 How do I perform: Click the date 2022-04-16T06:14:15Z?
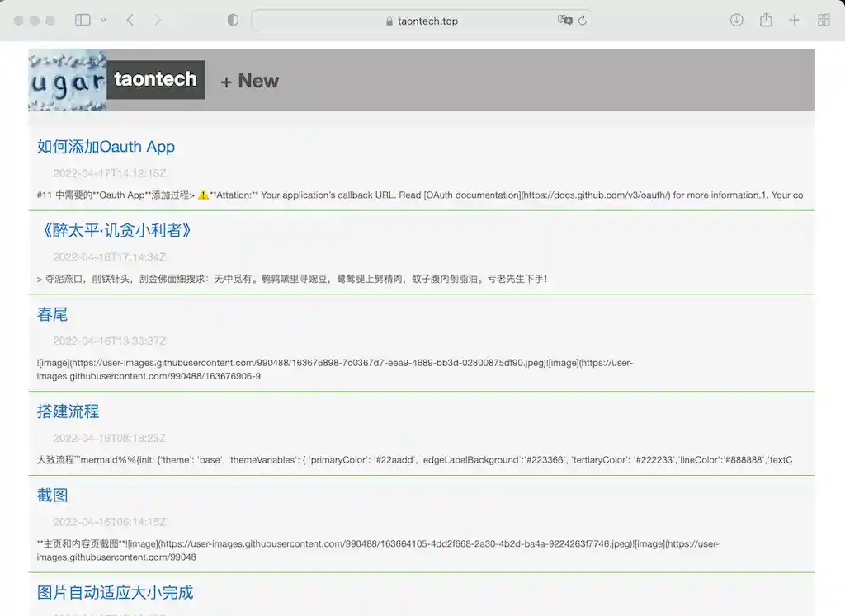110,522
